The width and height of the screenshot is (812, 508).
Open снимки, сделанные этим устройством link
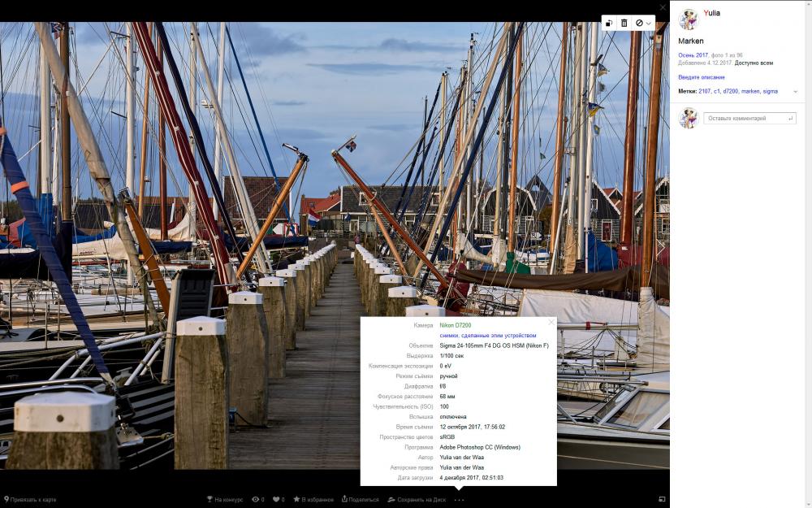pos(488,336)
